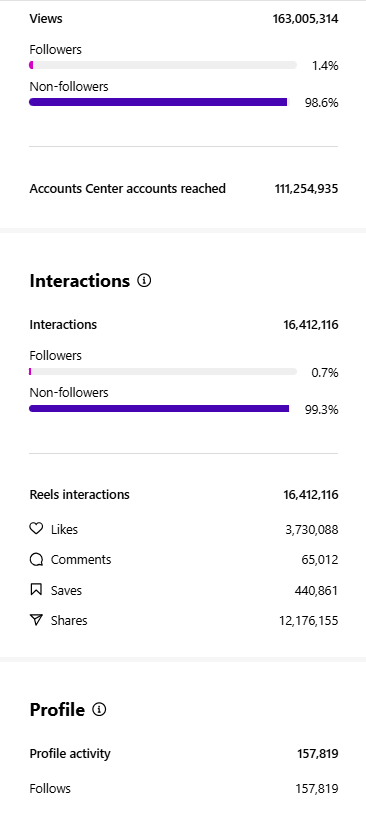The width and height of the screenshot is (366, 823).
Task: Click the Shares paper plane icon
Action: 36,620
